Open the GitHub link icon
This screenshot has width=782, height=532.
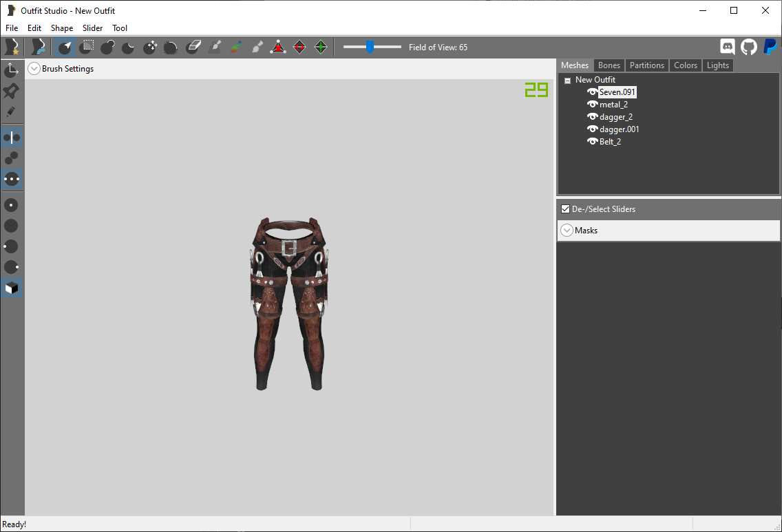click(x=748, y=47)
